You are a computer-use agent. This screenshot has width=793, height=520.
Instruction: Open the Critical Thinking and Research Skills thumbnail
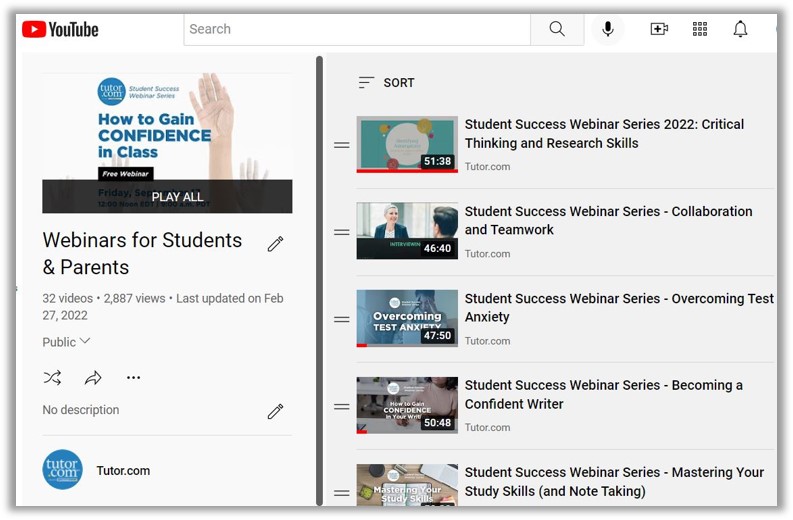407,145
